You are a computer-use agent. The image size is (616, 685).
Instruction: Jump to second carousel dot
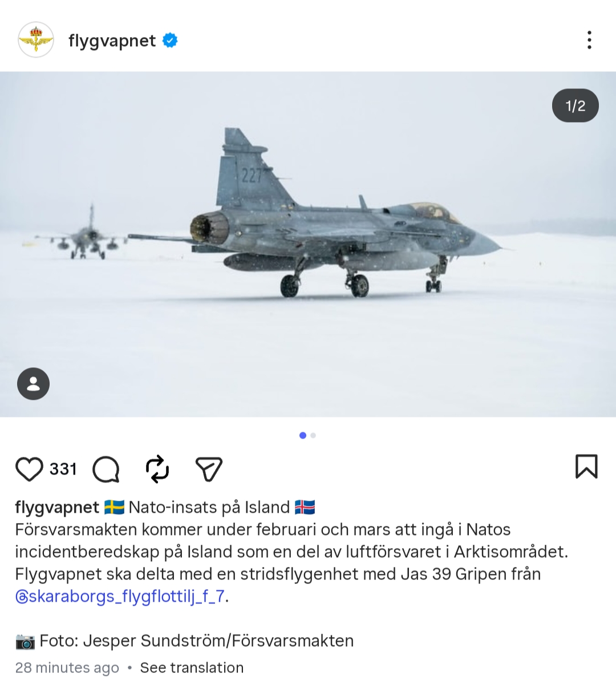313,435
